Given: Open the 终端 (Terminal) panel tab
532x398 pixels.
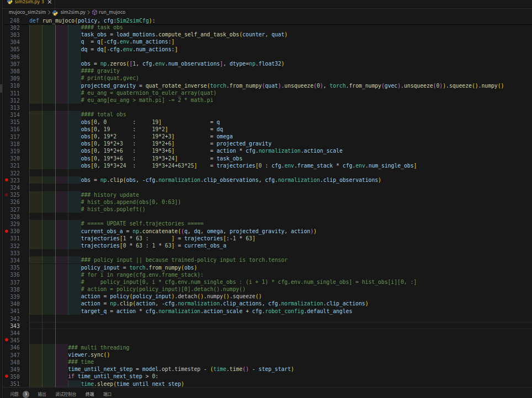Looking at the screenshot, I should (x=89, y=394).
